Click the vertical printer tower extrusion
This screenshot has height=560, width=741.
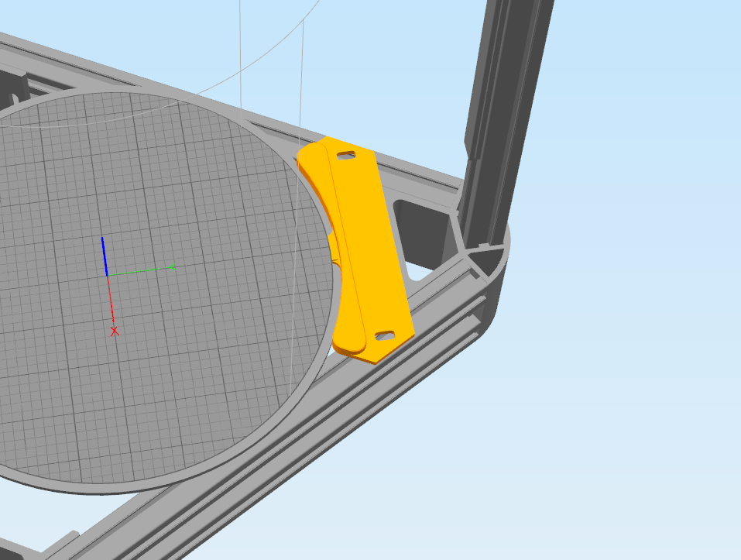pos(508,123)
